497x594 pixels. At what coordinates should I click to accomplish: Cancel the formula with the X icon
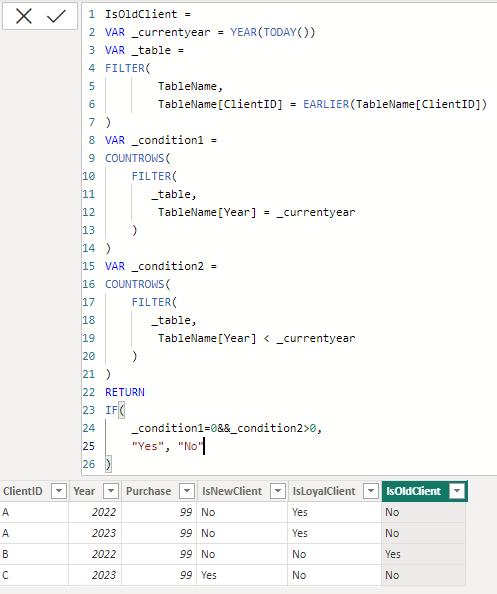(23, 17)
